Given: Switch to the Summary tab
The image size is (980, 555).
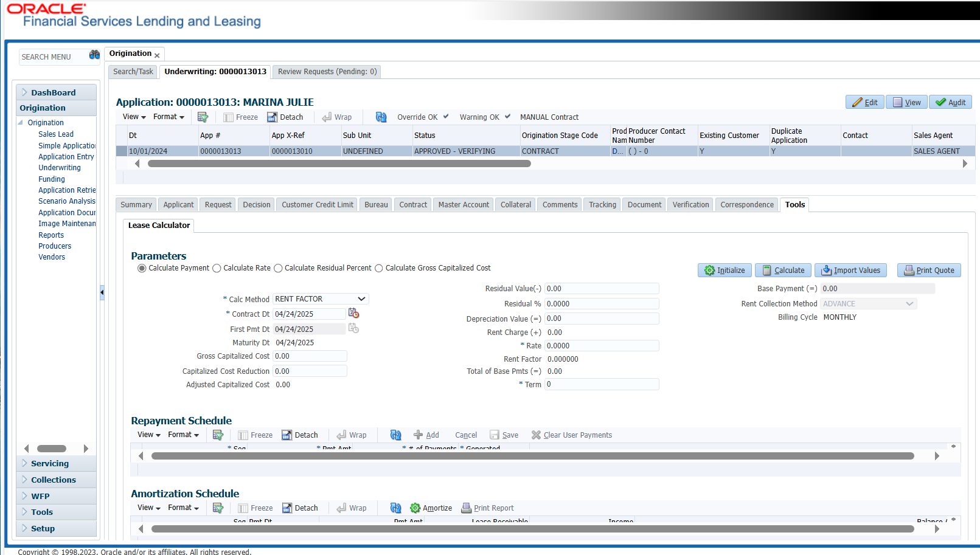Looking at the screenshot, I should point(136,205).
